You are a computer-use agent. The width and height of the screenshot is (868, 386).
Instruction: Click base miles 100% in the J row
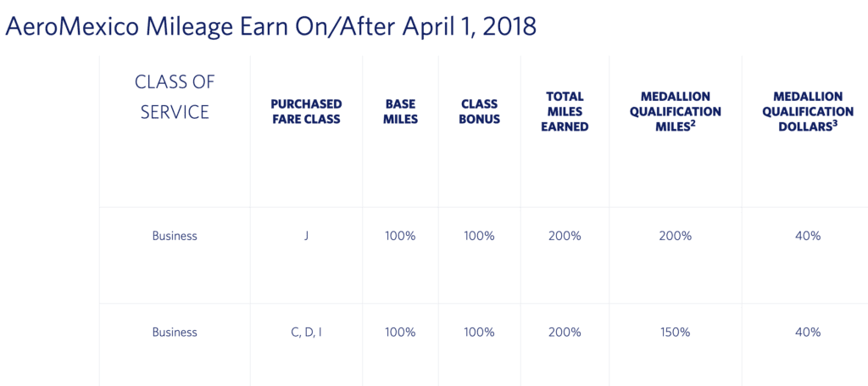click(400, 236)
